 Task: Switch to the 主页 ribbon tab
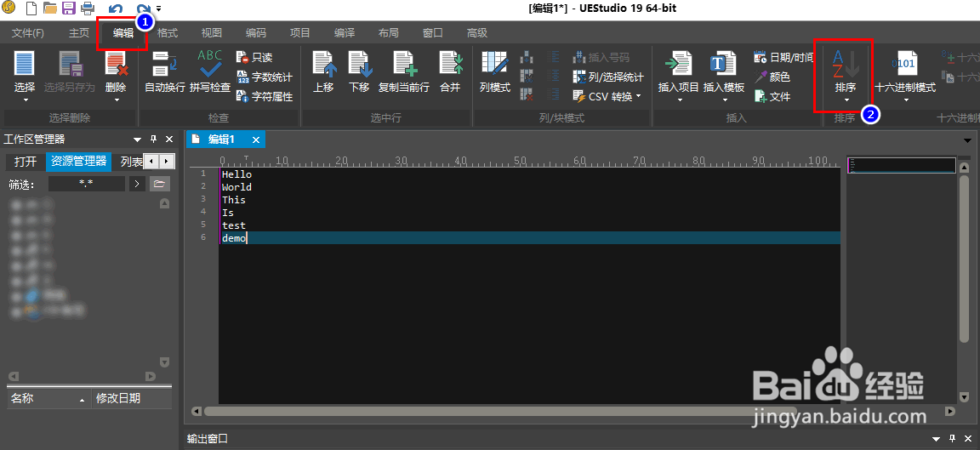[x=79, y=33]
